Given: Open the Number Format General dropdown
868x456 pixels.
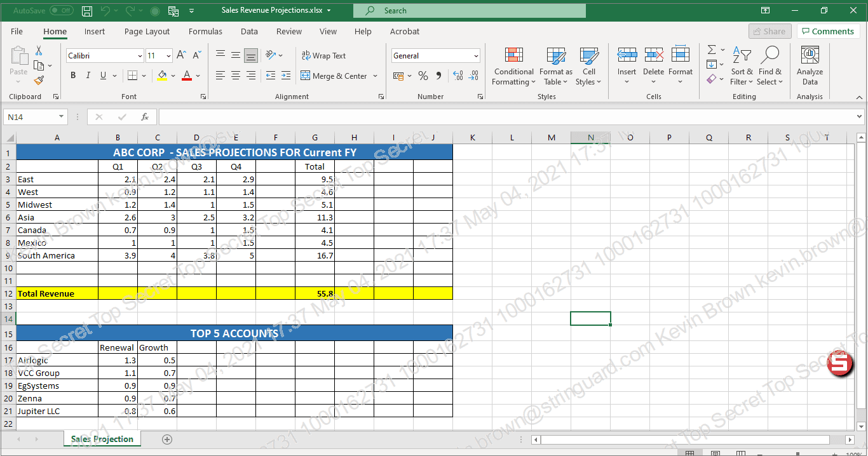Looking at the screenshot, I should click(x=476, y=56).
